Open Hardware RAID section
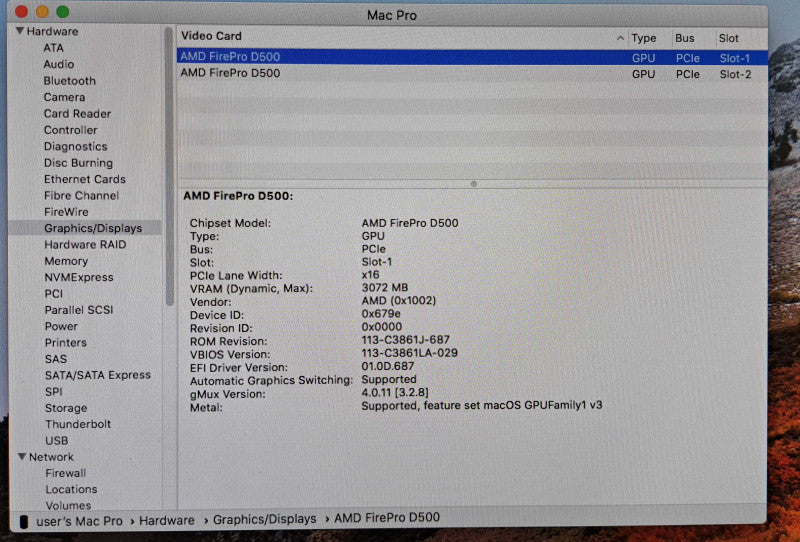The image size is (800, 542). coord(85,244)
